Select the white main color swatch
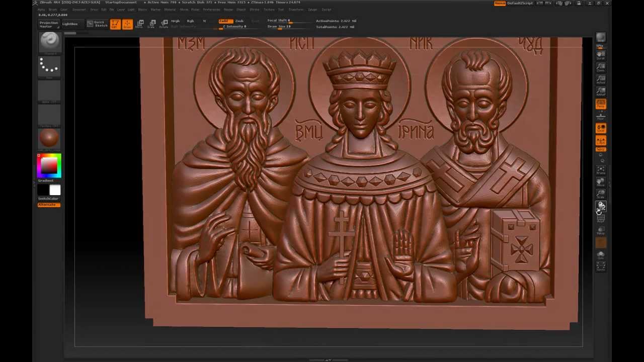This screenshot has width=644, height=362. tap(55, 190)
